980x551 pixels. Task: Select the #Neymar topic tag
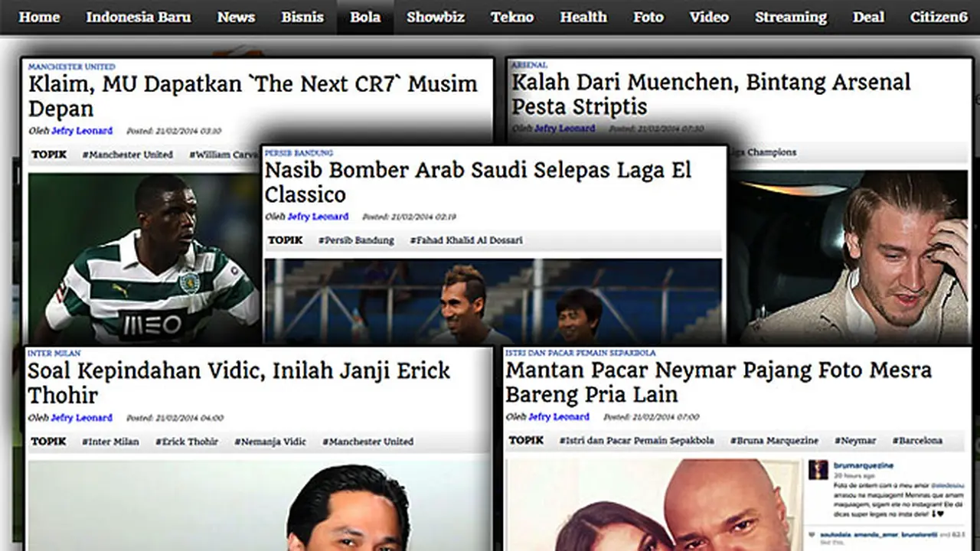point(855,441)
